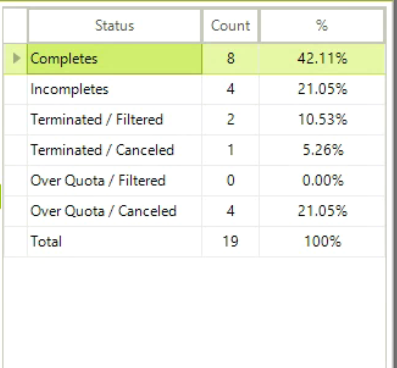Viewport: 397px width, 368px height.
Task: Select the Over Quota / Canceled row
Action: coord(194,211)
